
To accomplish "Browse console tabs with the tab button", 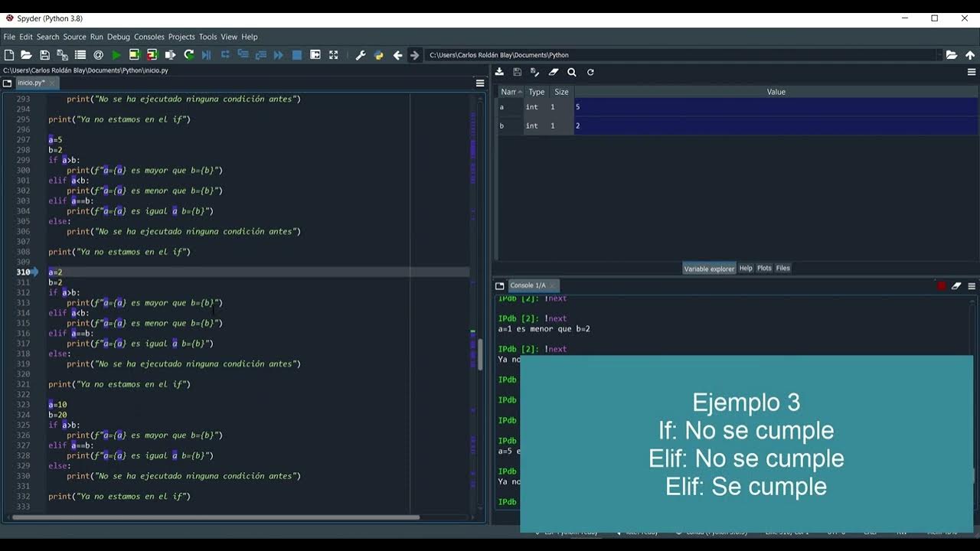I will (x=500, y=286).
